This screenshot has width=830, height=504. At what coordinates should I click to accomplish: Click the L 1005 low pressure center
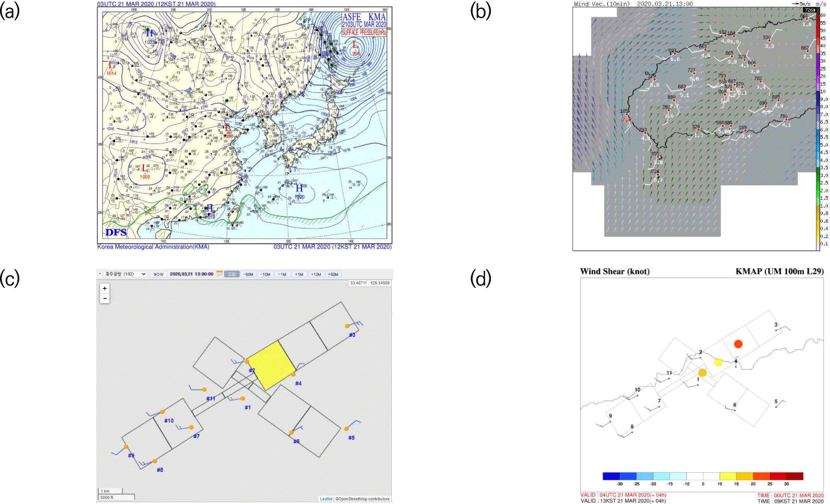click(x=145, y=172)
